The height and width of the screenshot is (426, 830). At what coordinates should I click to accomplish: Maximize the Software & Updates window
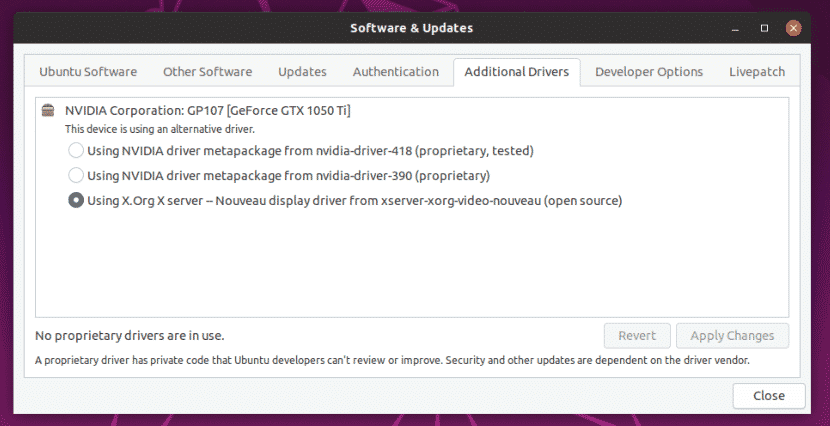pos(764,29)
